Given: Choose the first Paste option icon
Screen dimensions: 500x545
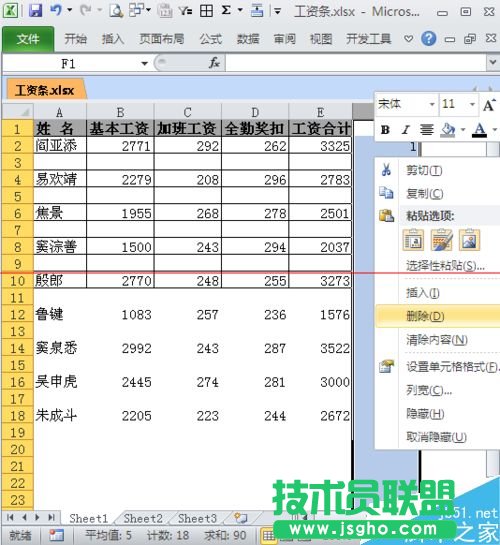Looking at the screenshot, I should 413,240.
